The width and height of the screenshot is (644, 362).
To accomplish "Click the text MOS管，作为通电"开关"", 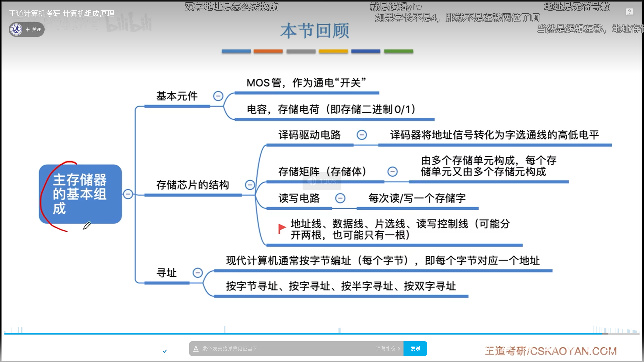I will coord(306,82).
